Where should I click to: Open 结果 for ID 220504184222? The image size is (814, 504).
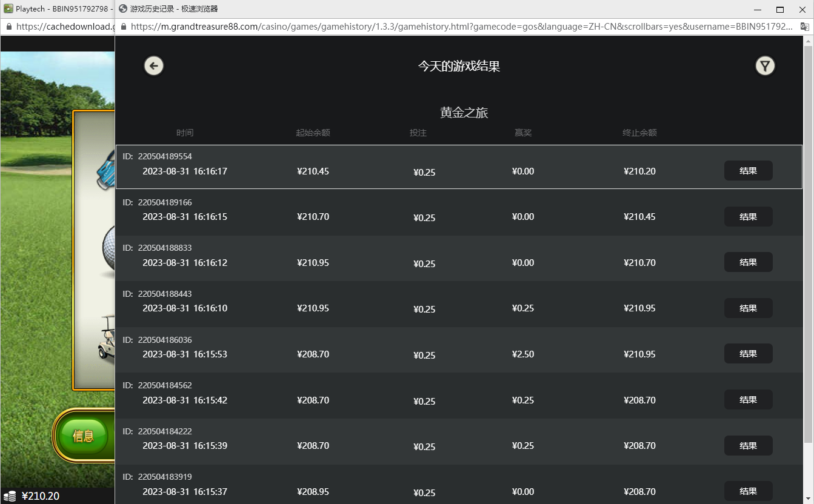748,446
